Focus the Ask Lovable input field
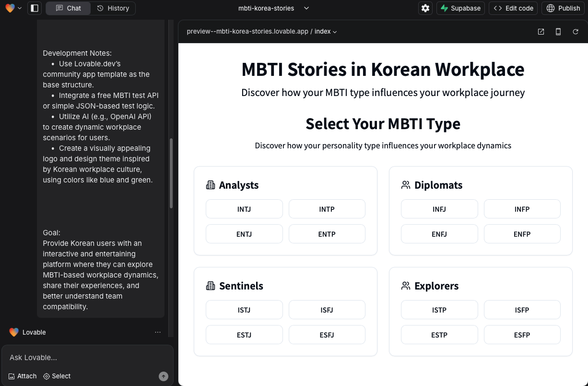The height and width of the screenshot is (386, 588). [86, 358]
